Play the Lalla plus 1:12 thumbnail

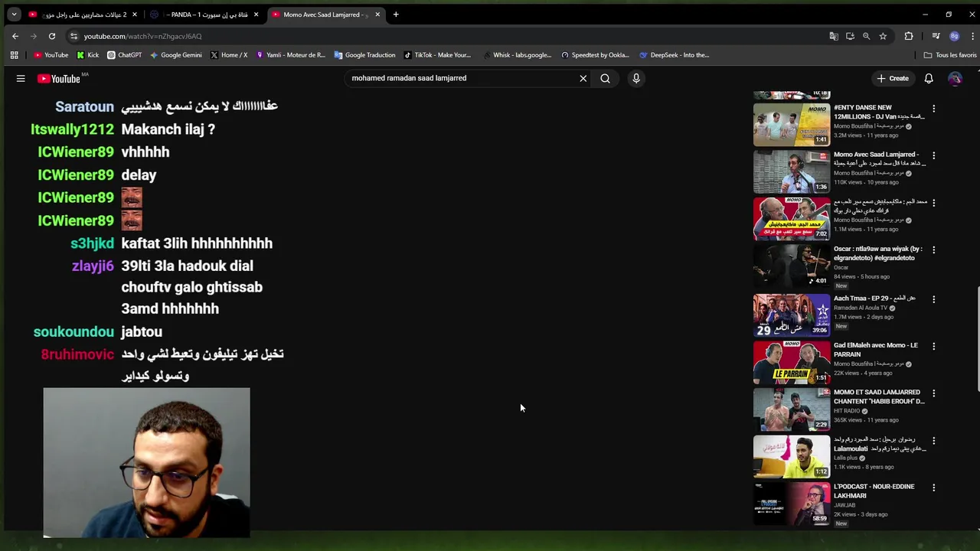click(x=792, y=456)
